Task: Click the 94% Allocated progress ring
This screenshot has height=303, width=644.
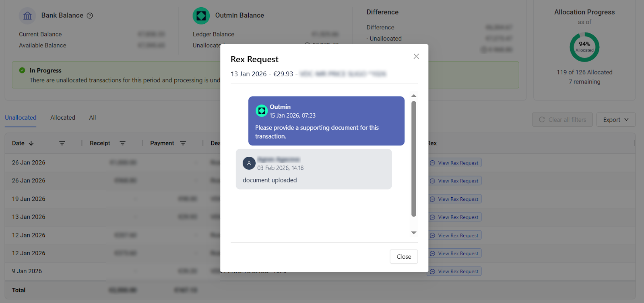Action: [584, 47]
